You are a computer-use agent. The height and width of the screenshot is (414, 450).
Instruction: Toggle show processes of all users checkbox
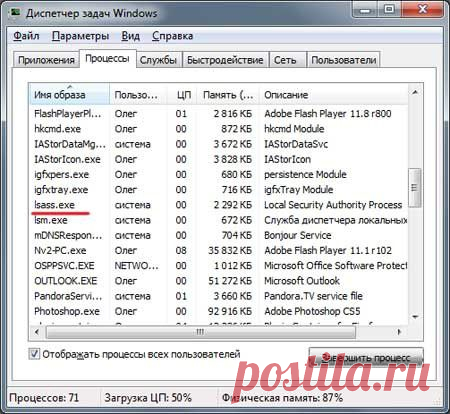click(34, 354)
